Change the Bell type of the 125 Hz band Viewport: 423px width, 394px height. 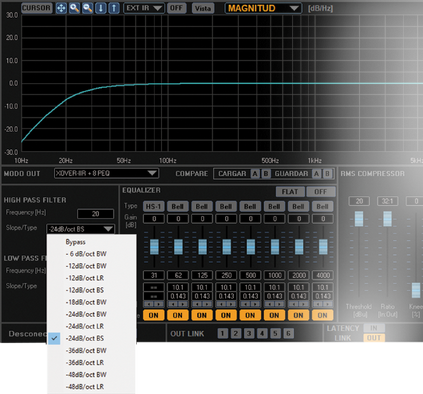[202, 207]
